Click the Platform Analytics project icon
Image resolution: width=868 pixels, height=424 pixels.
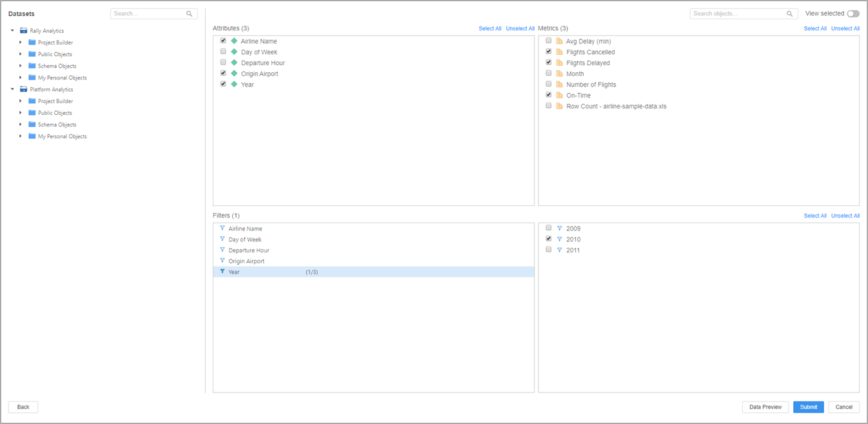tap(23, 90)
